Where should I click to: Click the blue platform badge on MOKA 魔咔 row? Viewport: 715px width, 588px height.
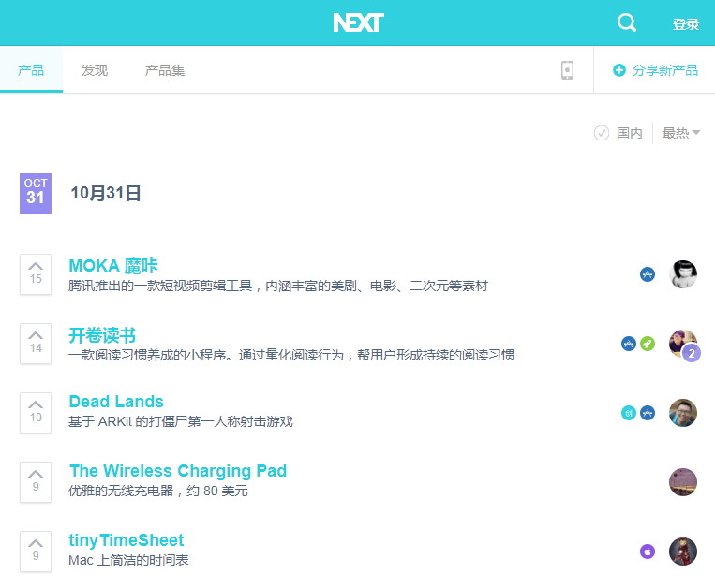tap(647, 274)
